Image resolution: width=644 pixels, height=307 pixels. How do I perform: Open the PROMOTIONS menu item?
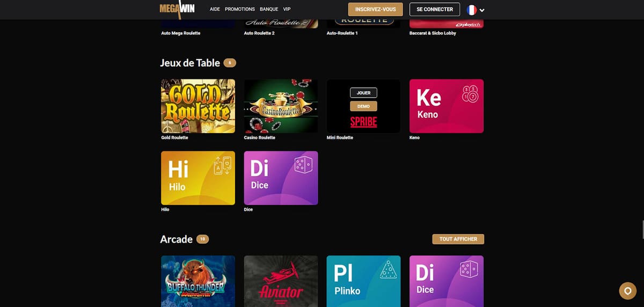(x=240, y=9)
